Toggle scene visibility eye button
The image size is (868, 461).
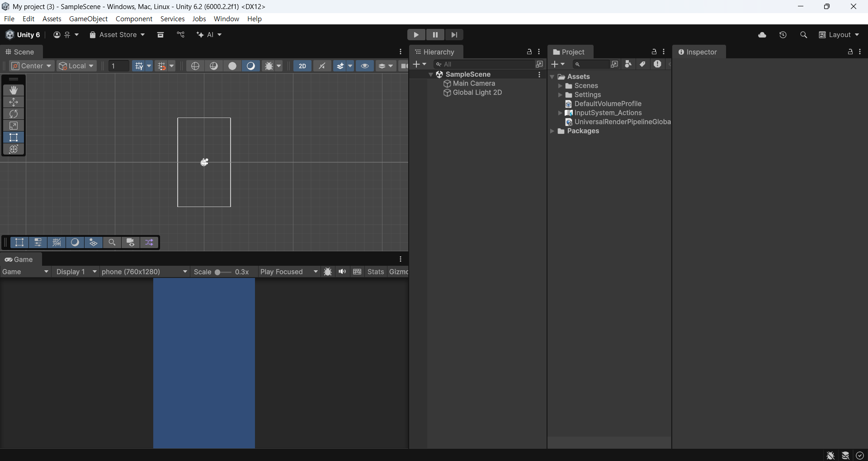point(365,66)
